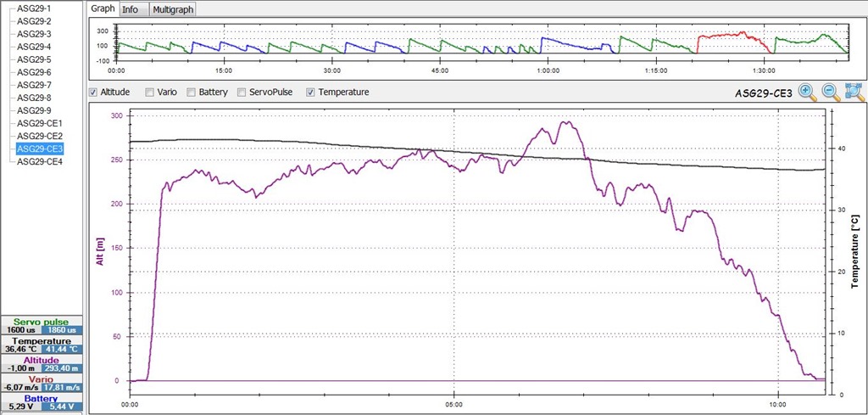Screen dimensions: 868x415
Task: Click the maximum temperature value 41,44 °C
Action: [x=61, y=349]
